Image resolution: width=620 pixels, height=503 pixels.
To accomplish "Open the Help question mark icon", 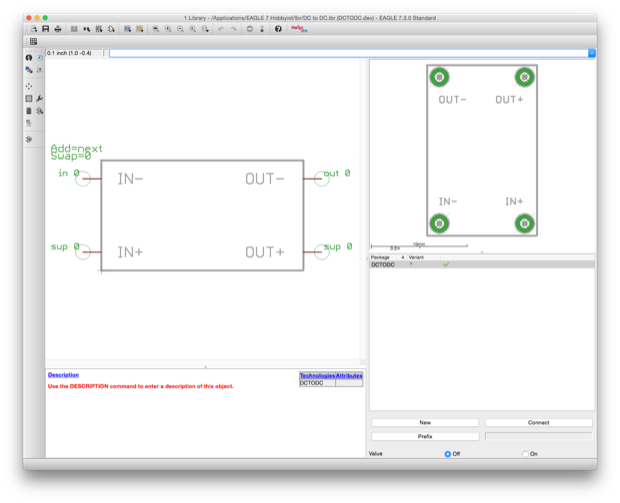I will (278, 29).
